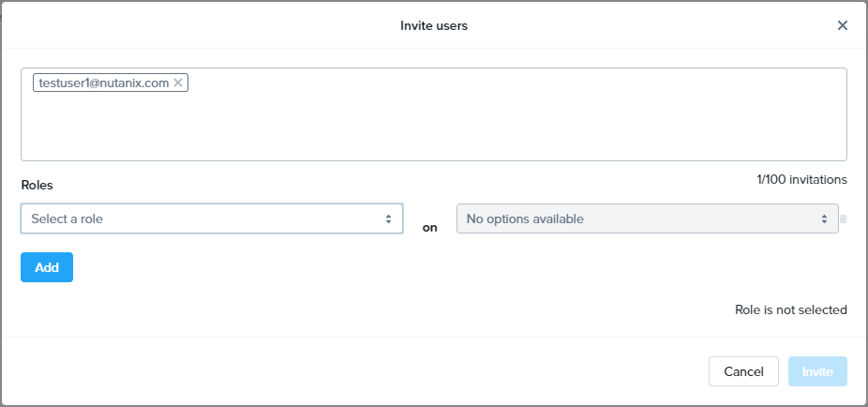Image resolution: width=868 pixels, height=407 pixels.
Task: Remove testuser1@nutanix.com email chip
Action: coord(178,83)
